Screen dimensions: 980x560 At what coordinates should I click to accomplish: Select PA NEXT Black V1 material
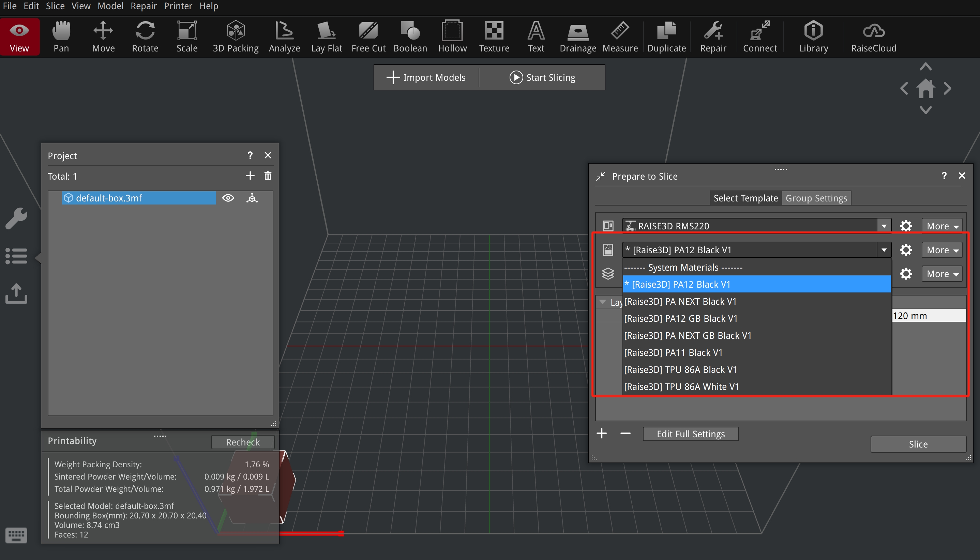[x=756, y=301]
